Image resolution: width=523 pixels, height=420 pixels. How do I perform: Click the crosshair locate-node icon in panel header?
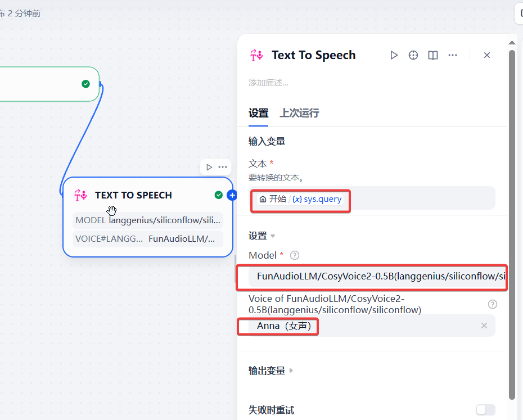(x=413, y=55)
